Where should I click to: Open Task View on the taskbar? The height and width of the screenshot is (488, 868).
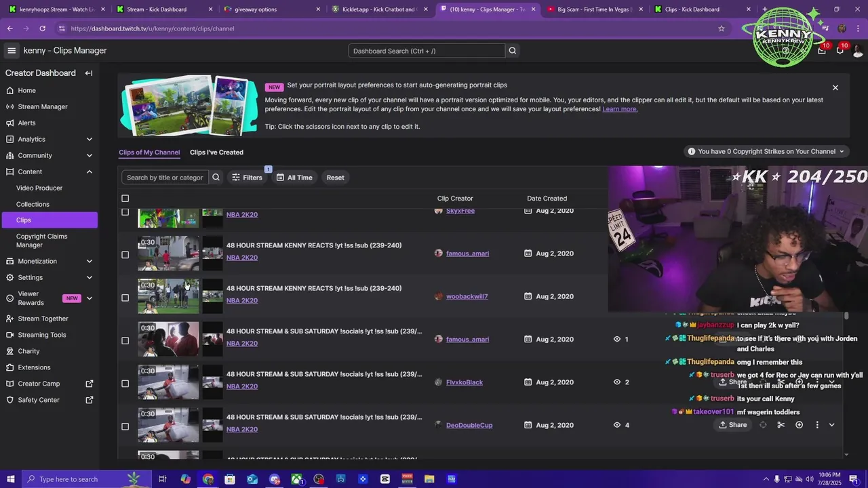pyautogui.click(x=163, y=479)
